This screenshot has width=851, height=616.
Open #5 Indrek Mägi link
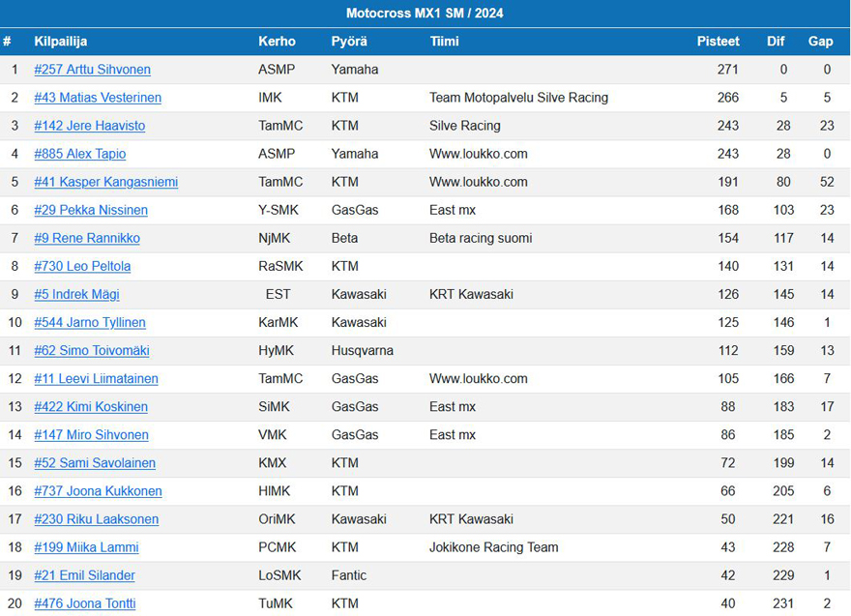(x=76, y=295)
